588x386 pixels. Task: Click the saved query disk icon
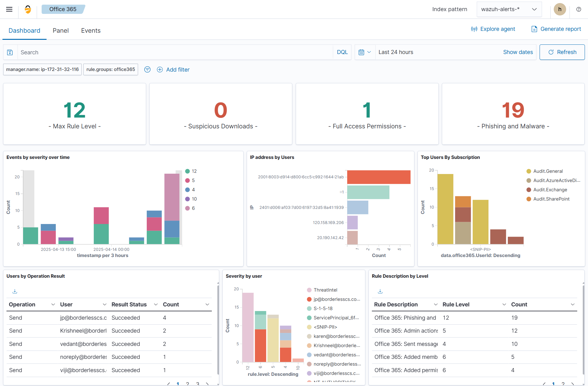click(10, 52)
